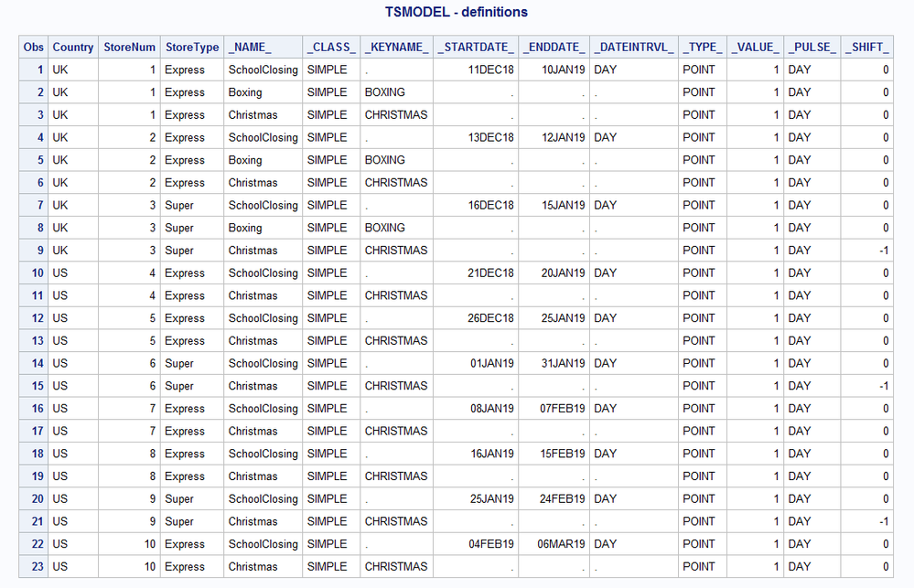Select the 31JAN19 end date cell
The image size is (914, 588).
[563, 363]
